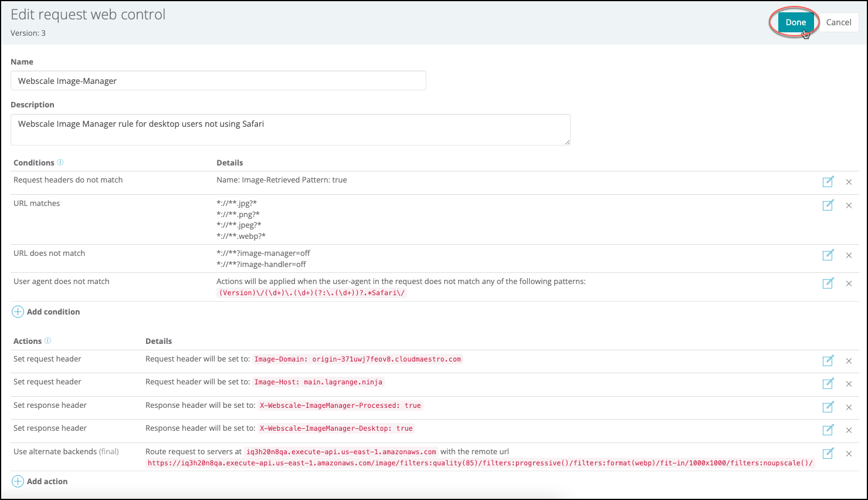
Task: Edit the Use alternate backends action
Action: point(828,454)
